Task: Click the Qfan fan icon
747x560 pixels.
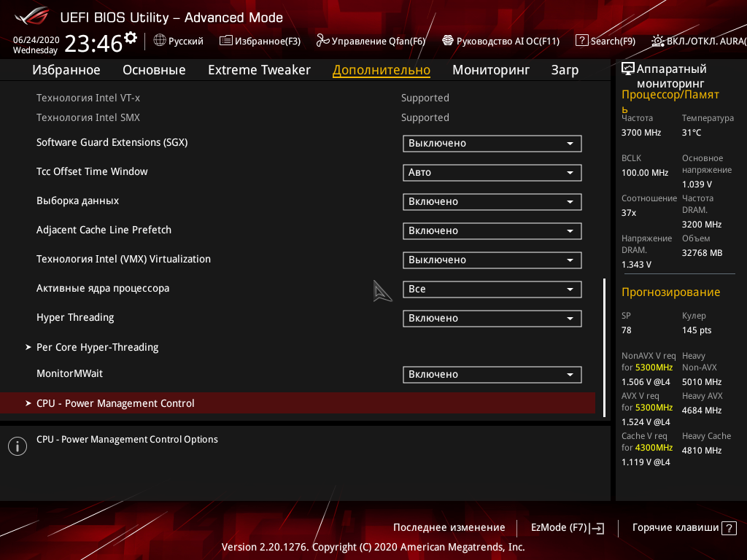Action: pos(322,41)
